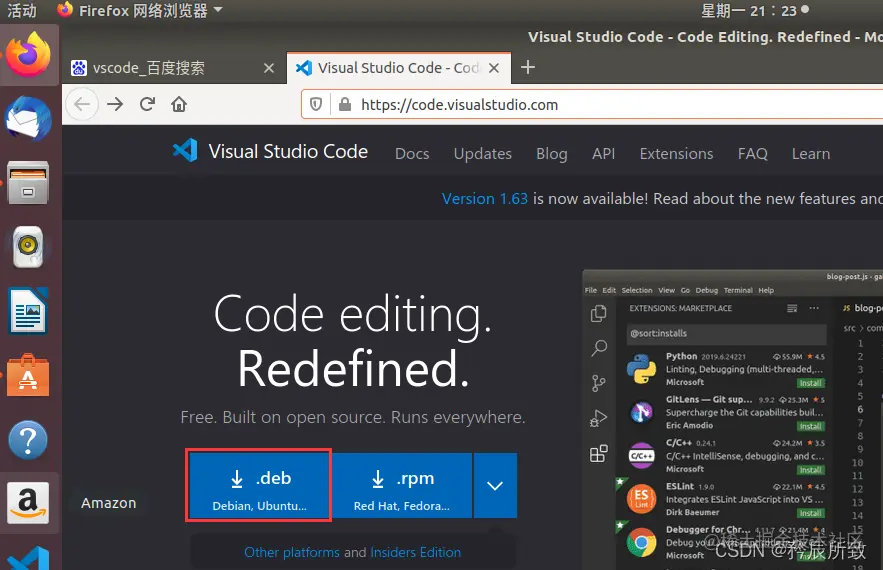Click the URL address bar
This screenshot has width=883, height=570.
591,104
